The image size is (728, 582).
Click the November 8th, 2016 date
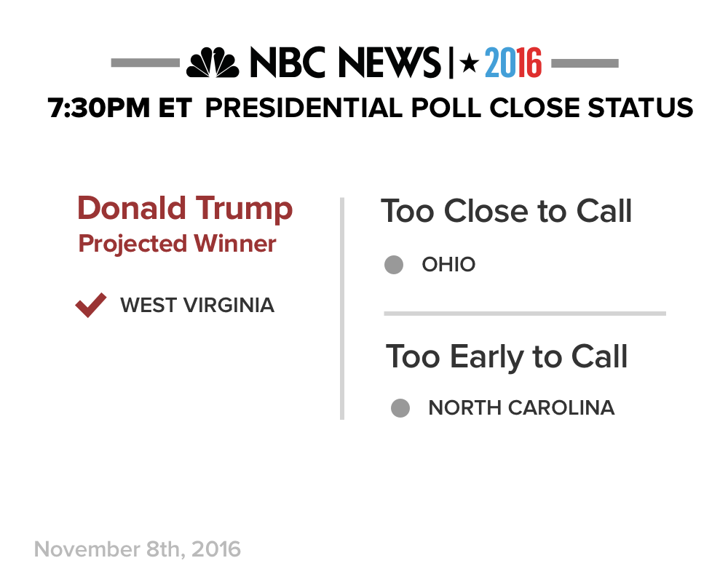tap(138, 549)
